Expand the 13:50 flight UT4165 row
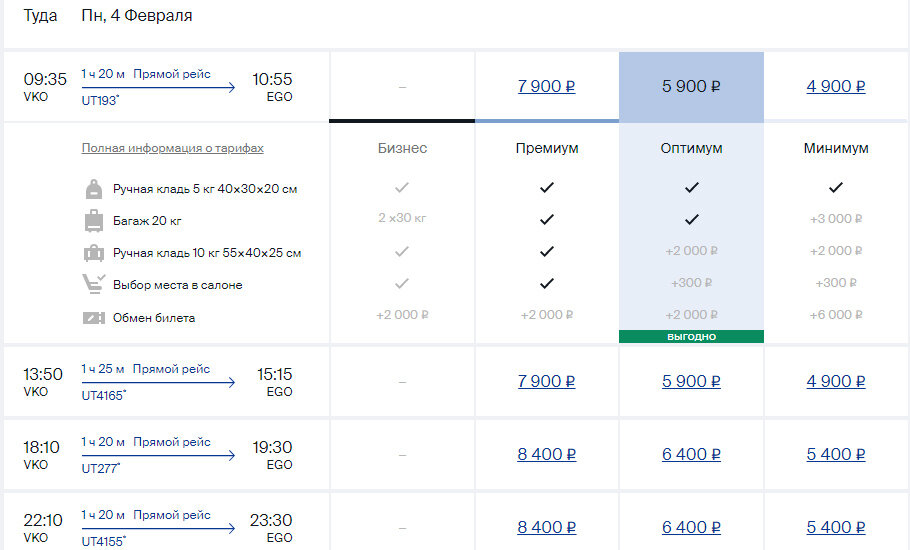Image resolution: width=910 pixels, height=550 pixels. click(x=158, y=381)
